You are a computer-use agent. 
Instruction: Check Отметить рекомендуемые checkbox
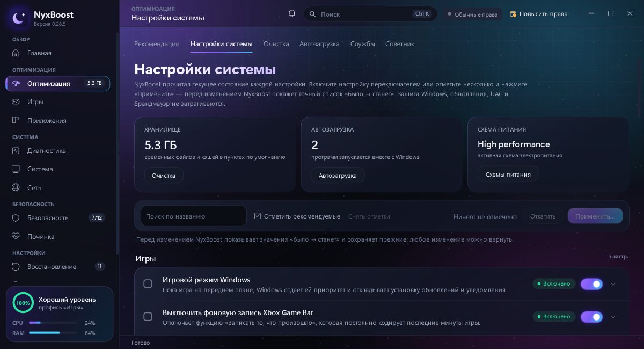coord(258,216)
